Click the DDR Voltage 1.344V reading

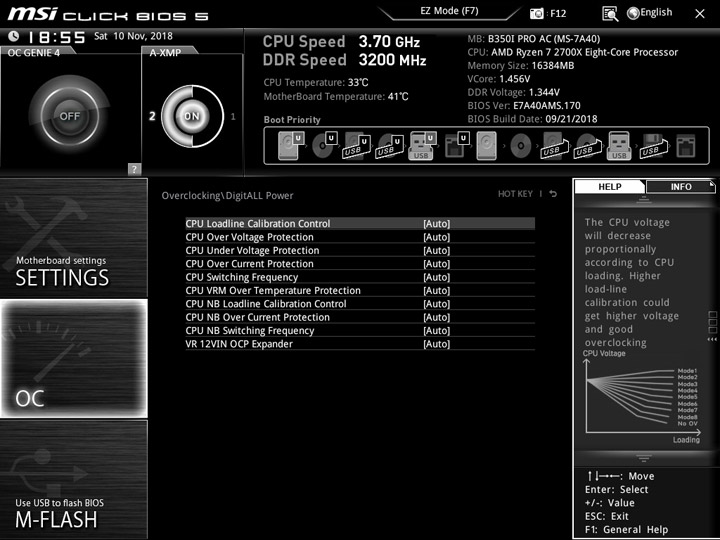pos(513,92)
